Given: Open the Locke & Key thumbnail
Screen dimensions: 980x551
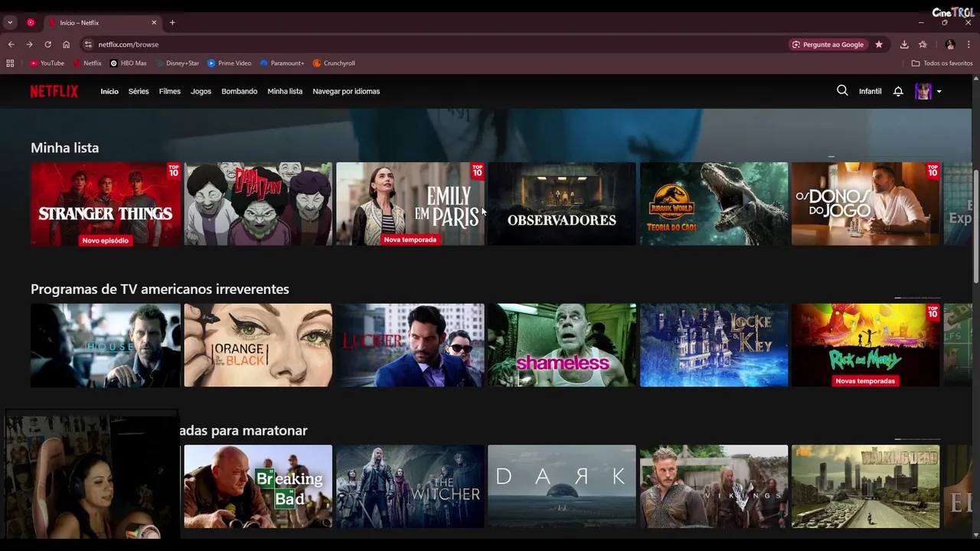Looking at the screenshot, I should coord(714,345).
